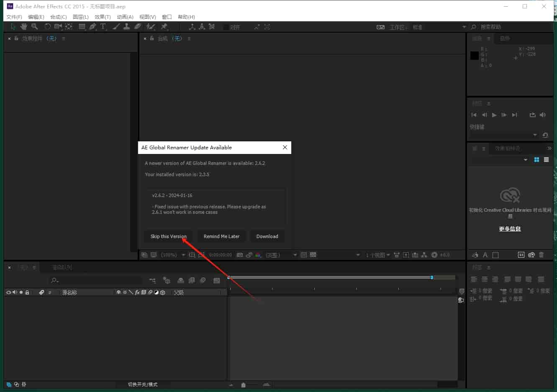The height and width of the screenshot is (392, 557).
Task: Select the Pen tool
Action: [x=92, y=27]
